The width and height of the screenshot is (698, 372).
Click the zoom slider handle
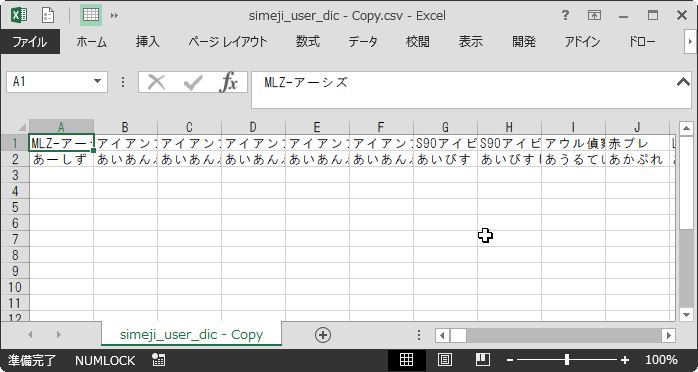[567, 360]
